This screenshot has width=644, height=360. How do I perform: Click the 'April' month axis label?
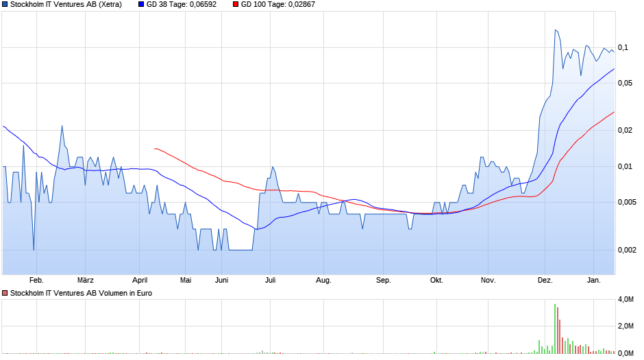tap(140, 281)
